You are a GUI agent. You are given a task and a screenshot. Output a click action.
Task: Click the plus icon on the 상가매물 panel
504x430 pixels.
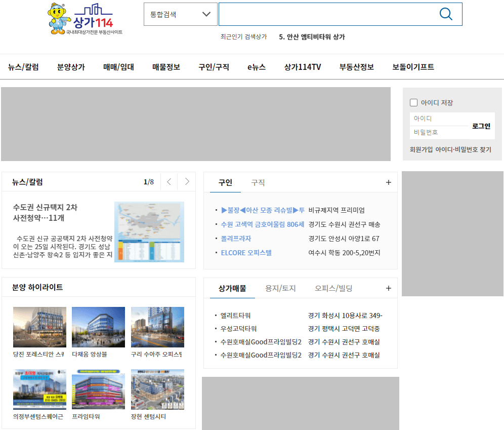pos(389,287)
